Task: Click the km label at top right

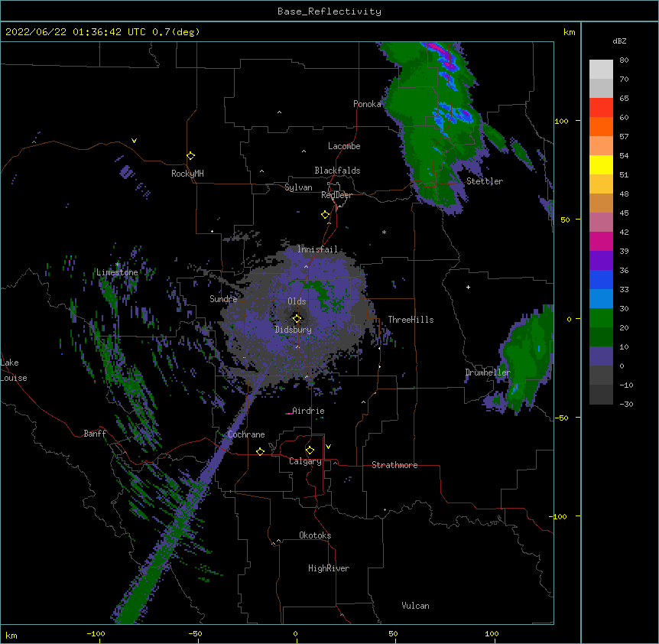Action: [x=569, y=32]
